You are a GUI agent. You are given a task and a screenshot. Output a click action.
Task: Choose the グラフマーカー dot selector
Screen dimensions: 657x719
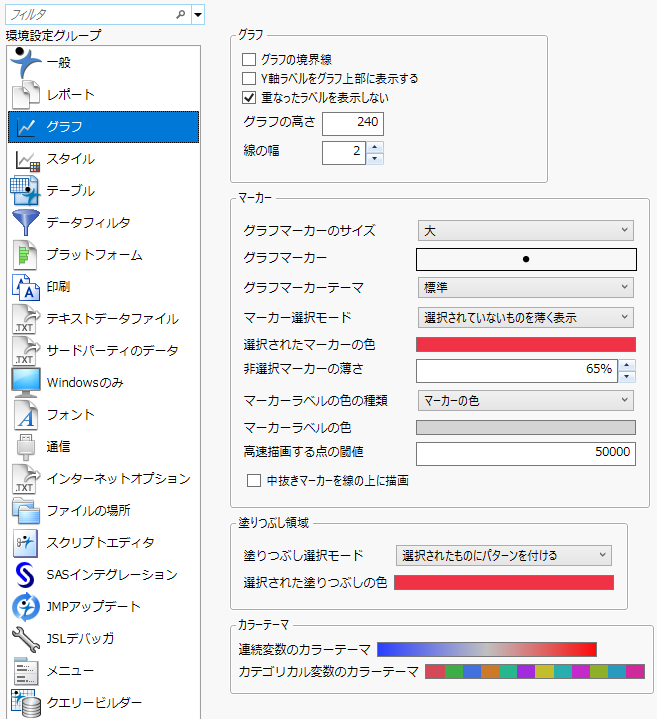(526, 260)
